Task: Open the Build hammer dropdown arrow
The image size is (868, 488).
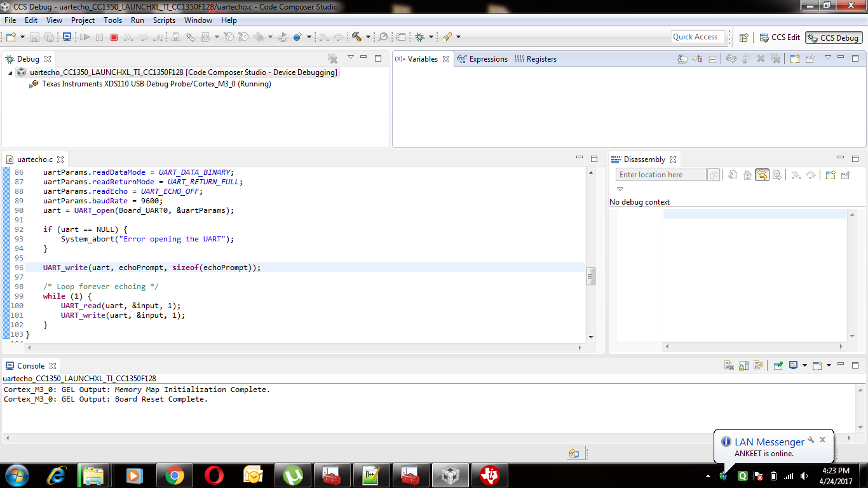Action: coord(368,37)
